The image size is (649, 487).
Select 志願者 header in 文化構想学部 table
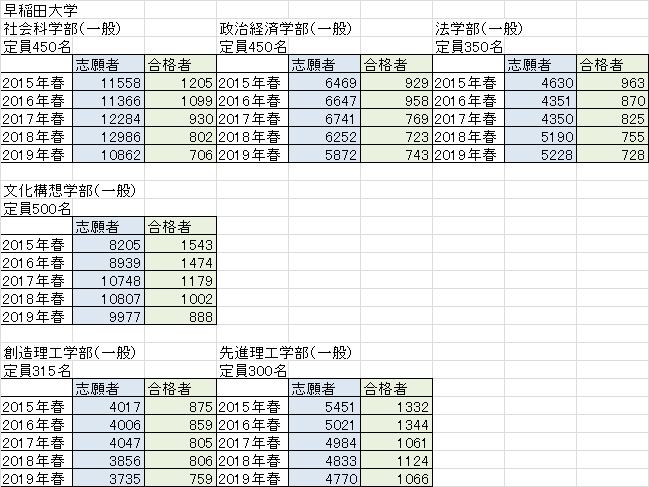click(x=108, y=226)
